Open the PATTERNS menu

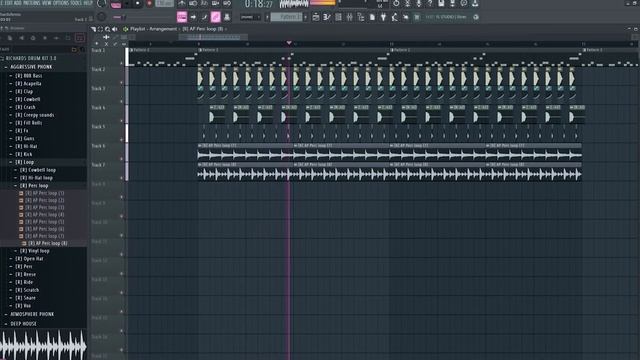click(32, 3)
